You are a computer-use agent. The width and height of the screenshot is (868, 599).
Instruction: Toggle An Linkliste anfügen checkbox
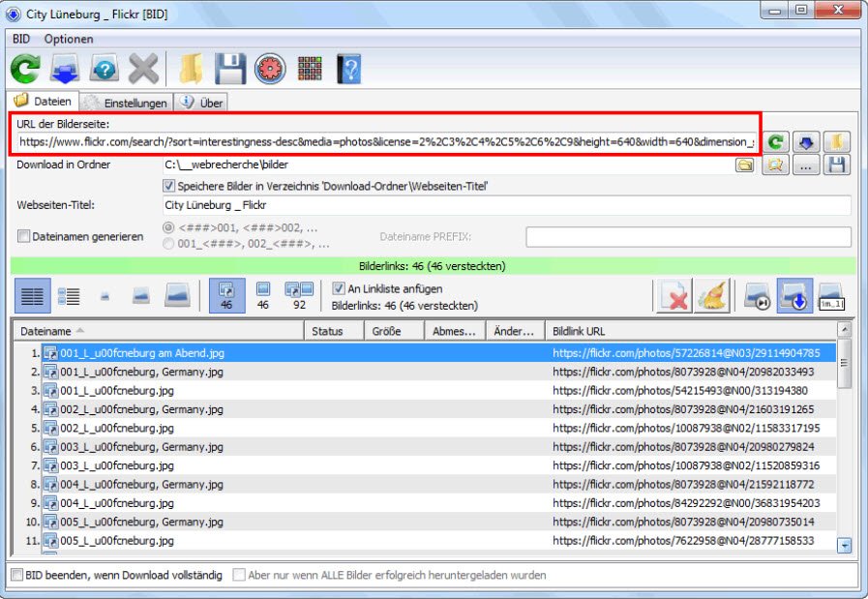pyautogui.click(x=339, y=288)
